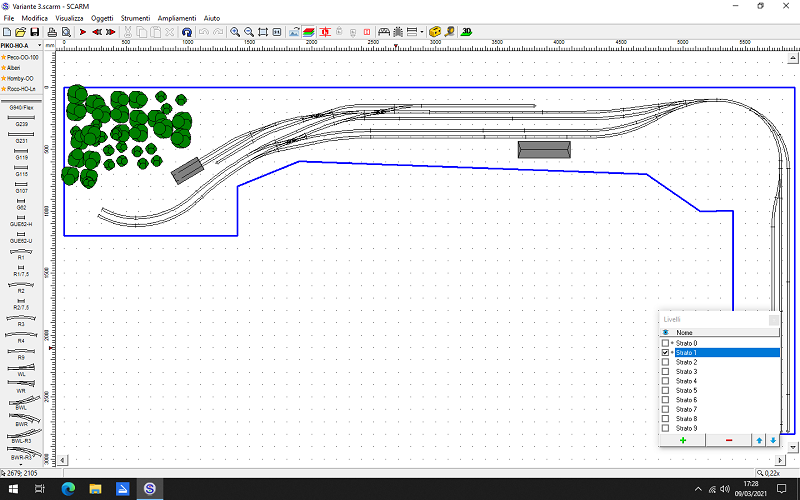
Task: Select the G239 track piece
Action: [21, 120]
